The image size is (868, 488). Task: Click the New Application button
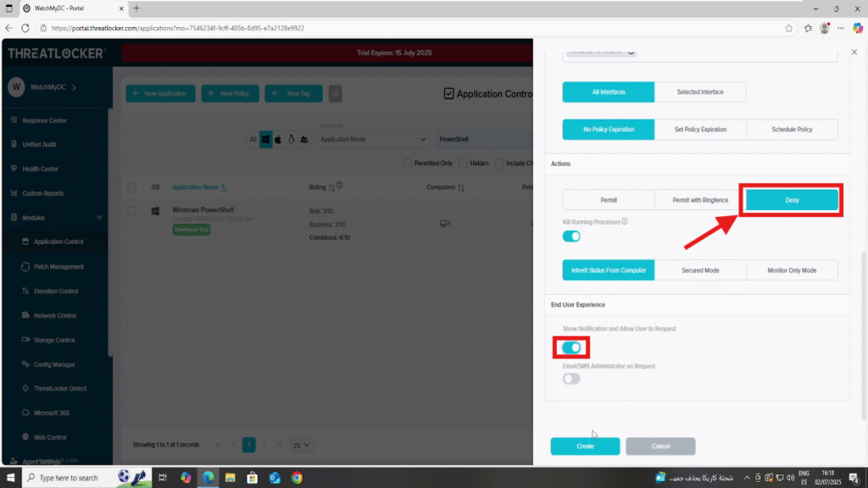pyautogui.click(x=160, y=93)
